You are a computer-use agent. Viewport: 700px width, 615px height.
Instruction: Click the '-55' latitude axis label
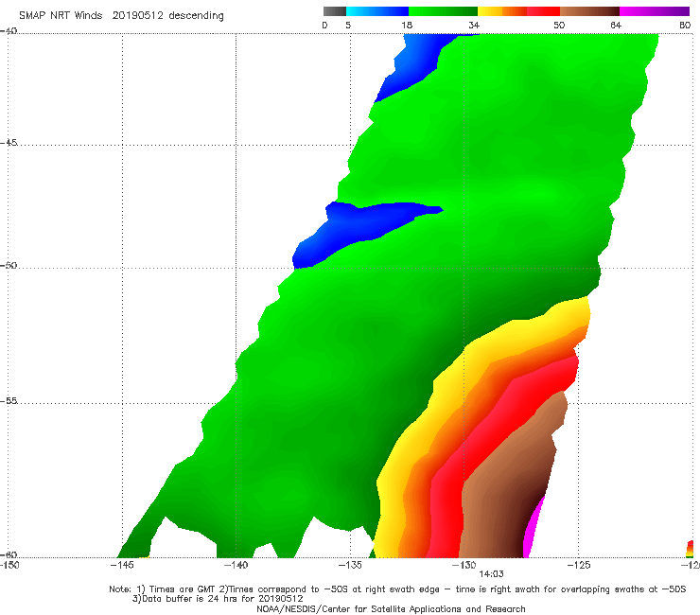tap(9, 400)
